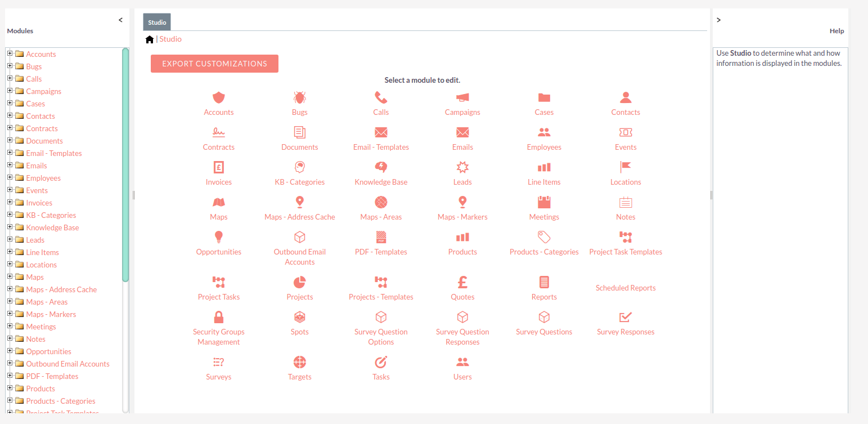
Task: Click the home breadcrumb icon
Action: pyautogui.click(x=149, y=39)
